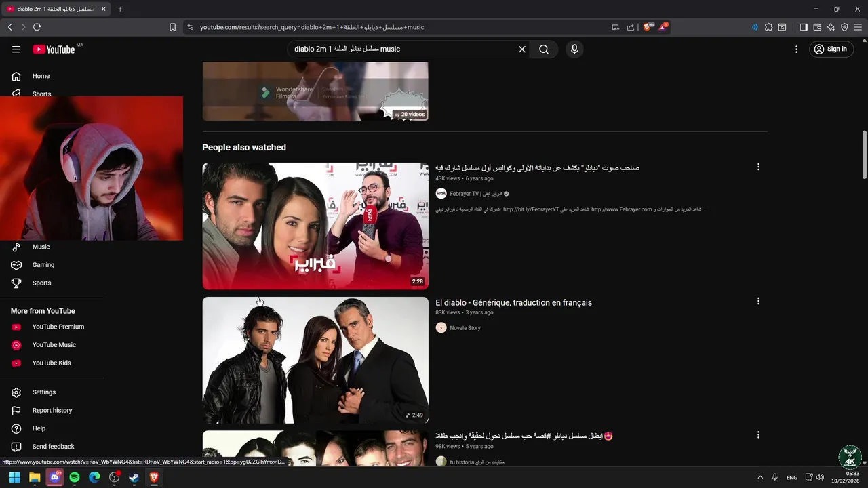Open the Brave Rewards triangle icon
868x488 pixels.
pos(664,27)
